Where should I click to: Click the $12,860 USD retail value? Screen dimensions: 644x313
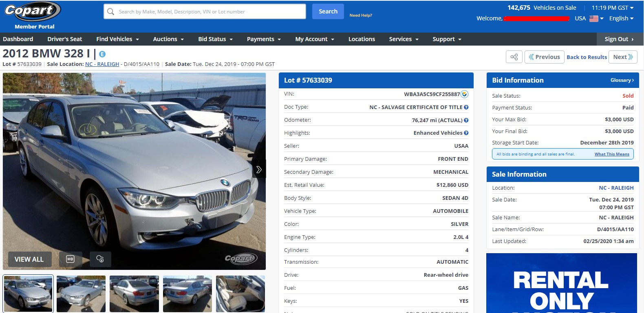point(452,185)
